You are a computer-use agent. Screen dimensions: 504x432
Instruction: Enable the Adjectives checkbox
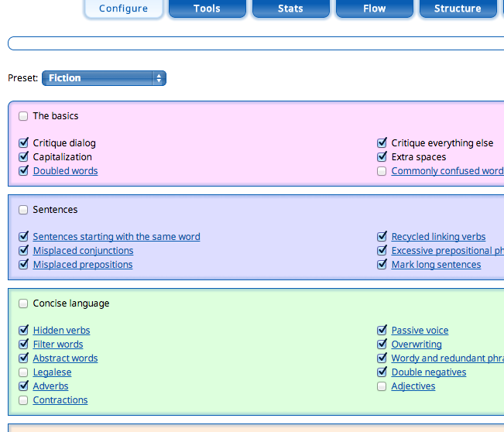pos(382,386)
